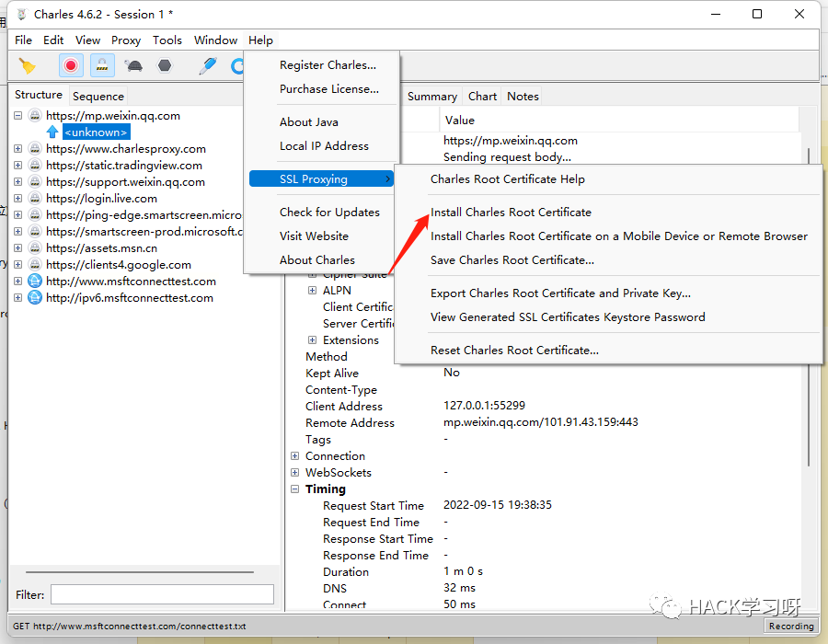This screenshot has width=828, height=644.
Task: Toggle the red recording button
Action: click(x=71, y=65)
